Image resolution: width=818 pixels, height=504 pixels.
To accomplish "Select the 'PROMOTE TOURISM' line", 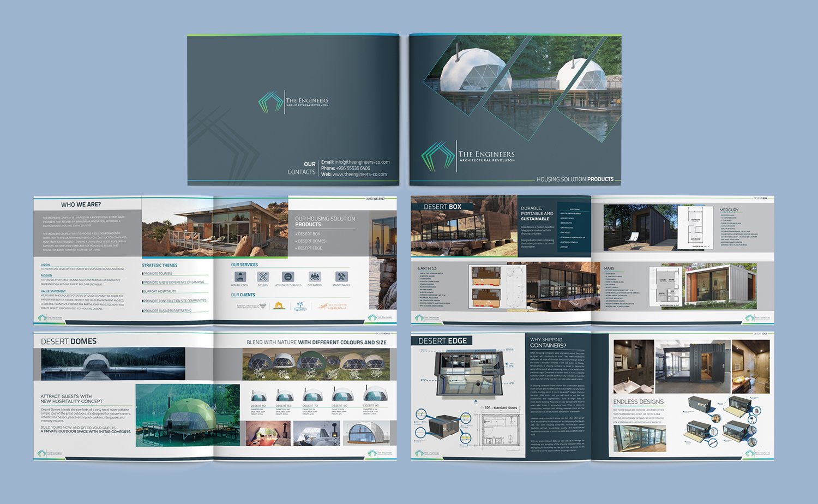I will click(157, 274).
